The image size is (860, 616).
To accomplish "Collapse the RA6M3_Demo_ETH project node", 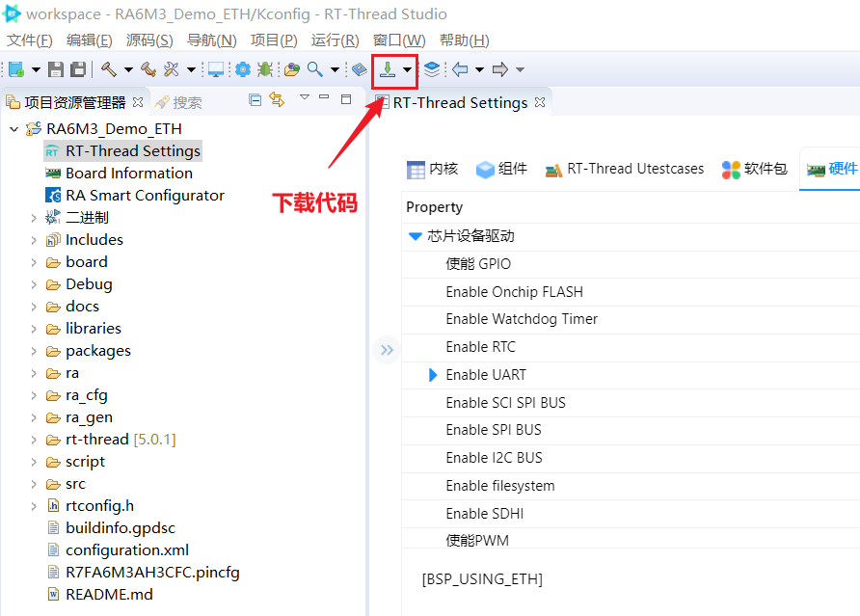I will (x=14, y=129).
